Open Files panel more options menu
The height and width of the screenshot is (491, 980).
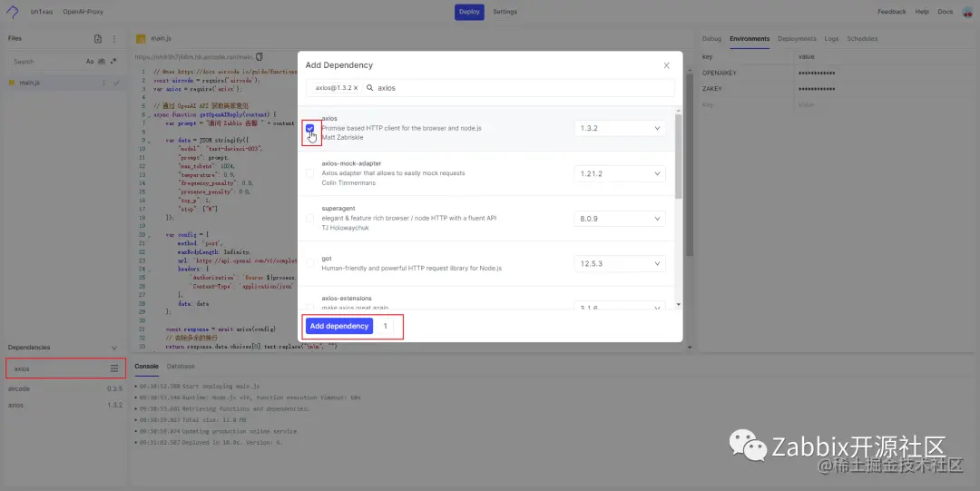[x=114, y=39]
